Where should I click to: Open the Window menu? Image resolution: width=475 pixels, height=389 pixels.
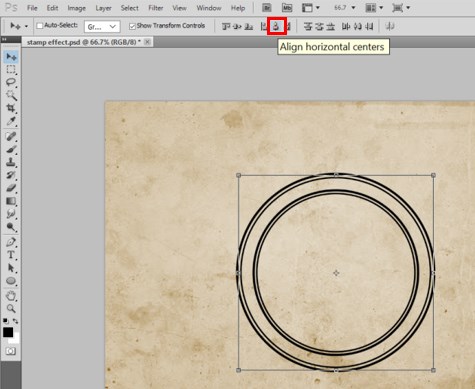[x=209, y=8]
